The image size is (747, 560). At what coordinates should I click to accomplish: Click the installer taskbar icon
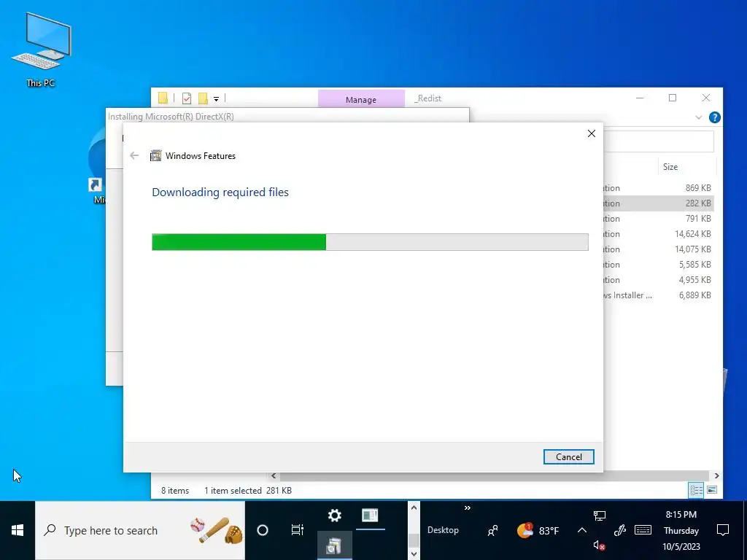tap(334, 545)
